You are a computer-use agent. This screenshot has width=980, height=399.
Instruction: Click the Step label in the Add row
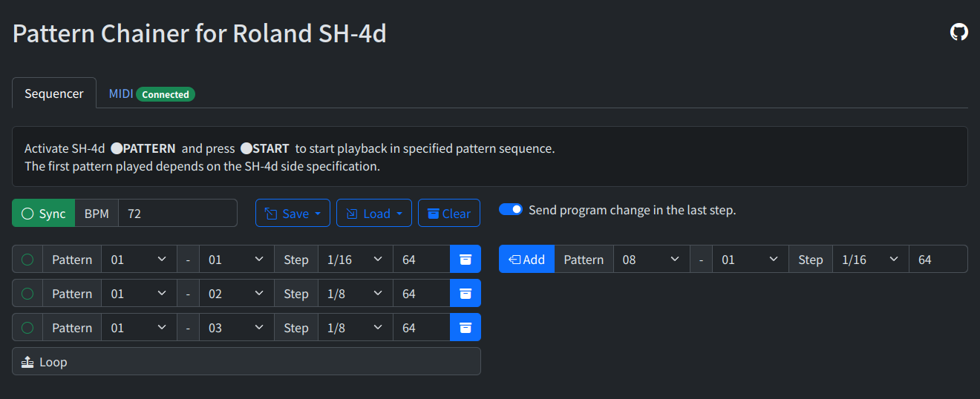pyautogui.click(x=811, y=260)
